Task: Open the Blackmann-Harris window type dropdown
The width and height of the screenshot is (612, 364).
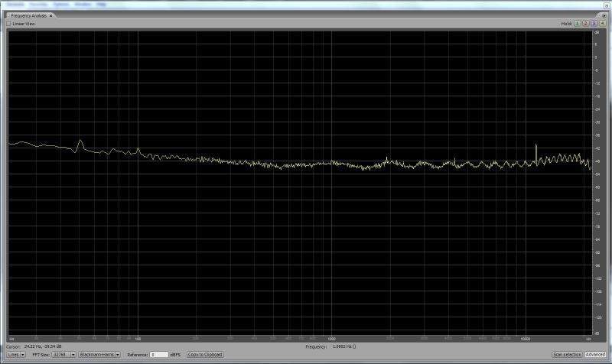Action: 99,355
